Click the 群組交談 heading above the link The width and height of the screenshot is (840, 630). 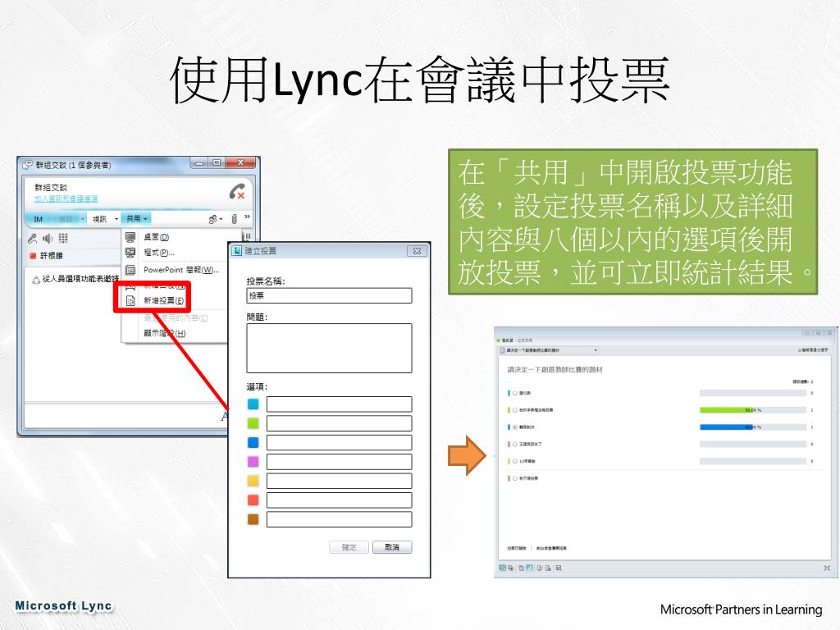point(51,188)
